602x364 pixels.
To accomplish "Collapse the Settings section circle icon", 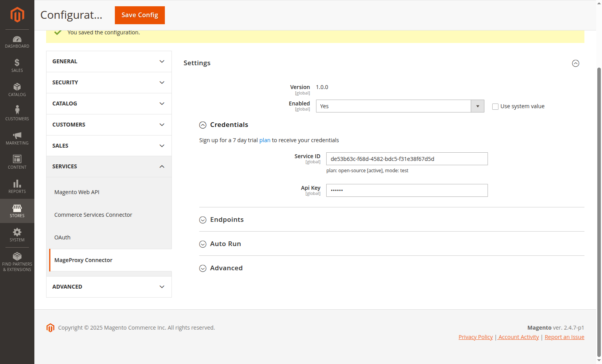I will point(575,63).
